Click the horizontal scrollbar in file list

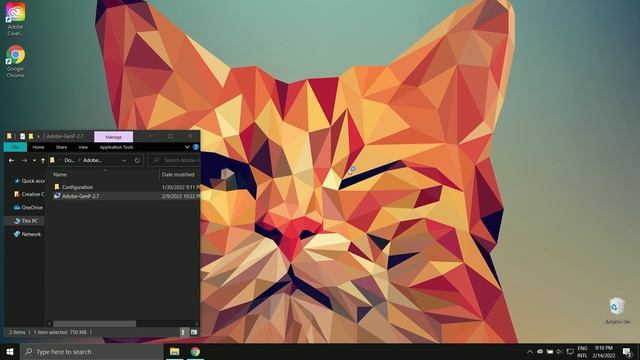[94, 324]
